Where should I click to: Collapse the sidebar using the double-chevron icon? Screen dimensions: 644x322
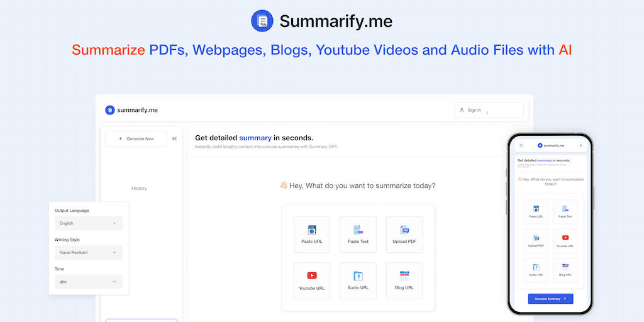[x=174, y=138]
